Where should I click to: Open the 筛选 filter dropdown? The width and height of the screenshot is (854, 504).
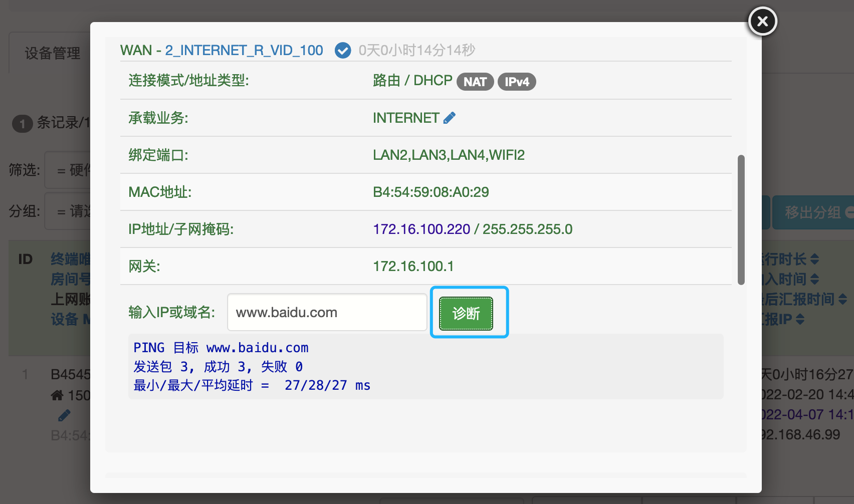pyautogui.click(x=69, y=170)
